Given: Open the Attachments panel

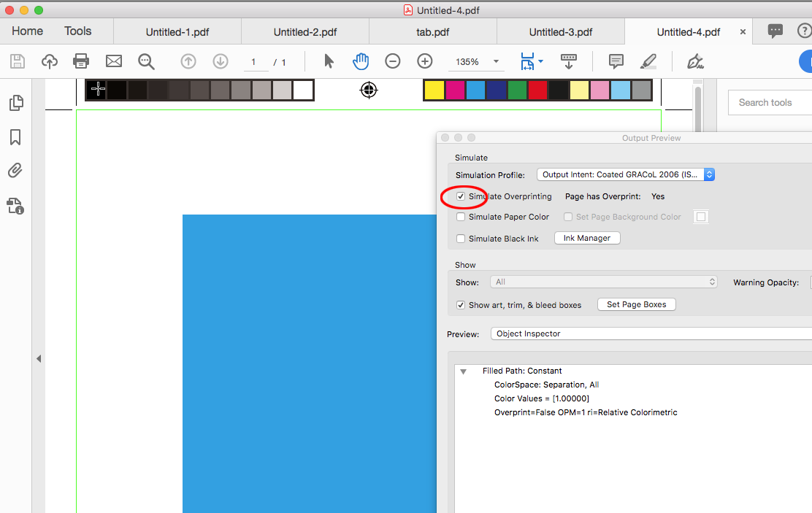Looking at the screenshot, I should [15, 170].
